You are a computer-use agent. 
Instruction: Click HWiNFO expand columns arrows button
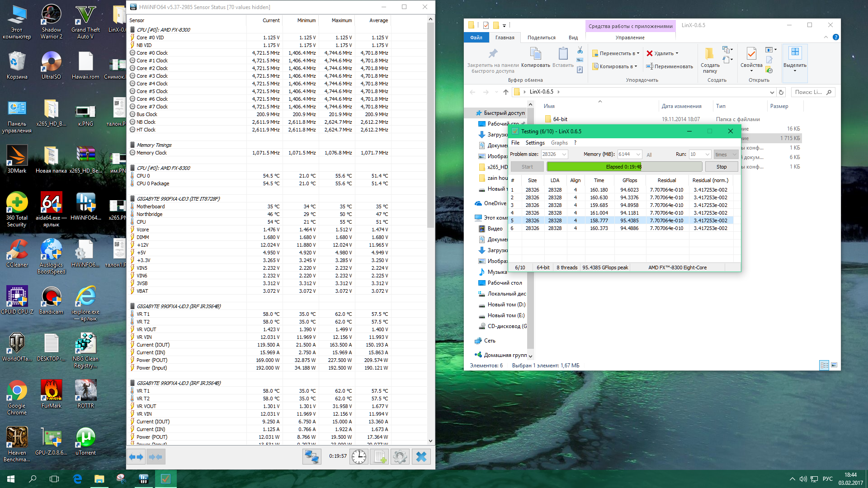click(136, 457)
